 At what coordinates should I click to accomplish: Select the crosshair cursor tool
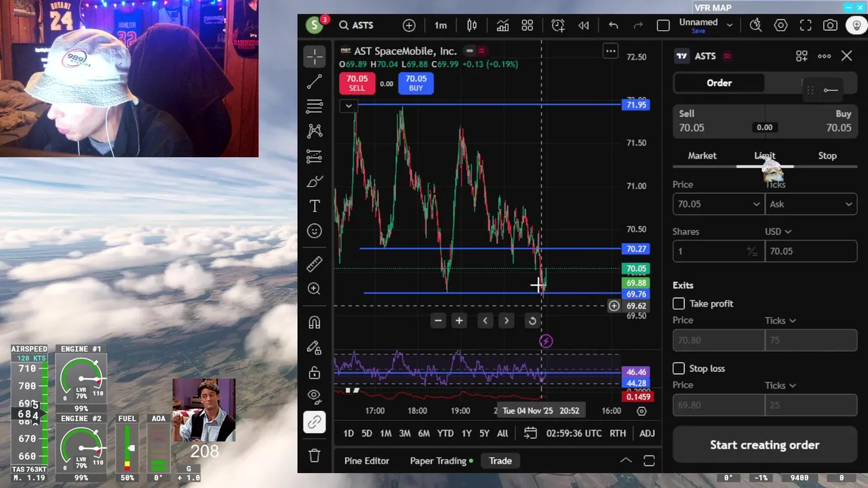[x=315, y=57]
